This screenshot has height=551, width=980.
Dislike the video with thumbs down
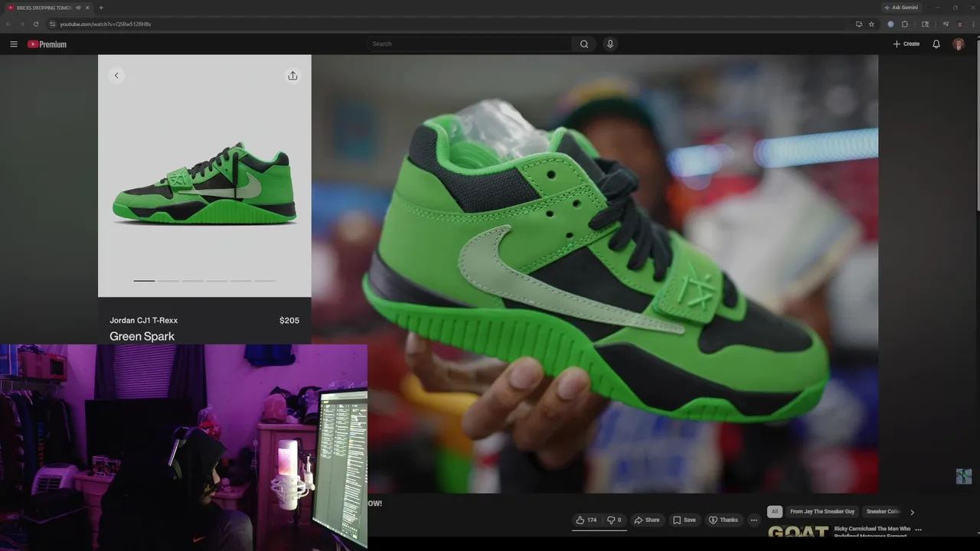pyautogui.click(x=614, y=520)
